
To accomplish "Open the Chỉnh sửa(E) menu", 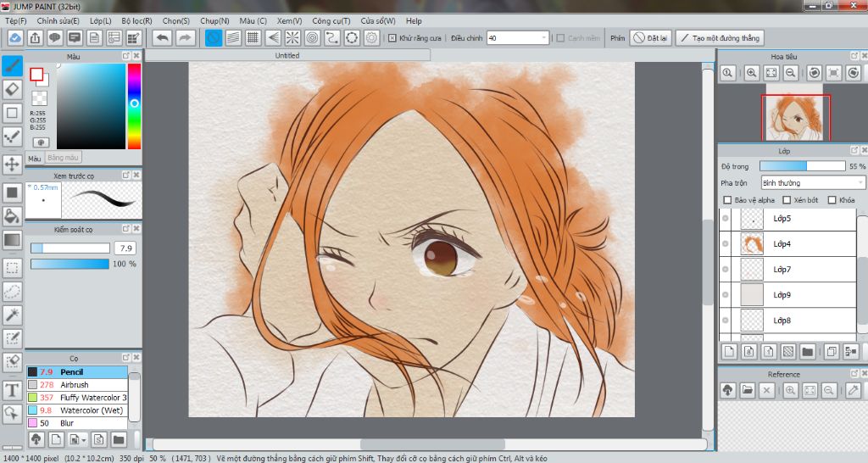I will tap(58, 20).
